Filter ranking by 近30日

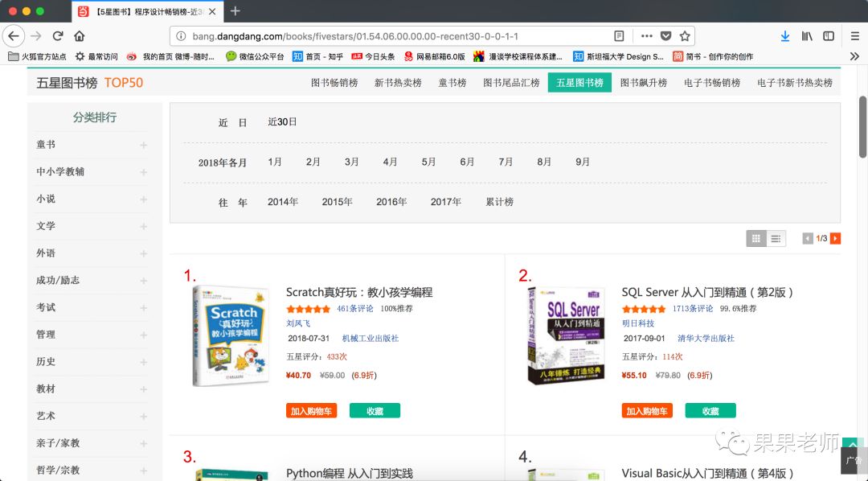(x=282, y=122)
